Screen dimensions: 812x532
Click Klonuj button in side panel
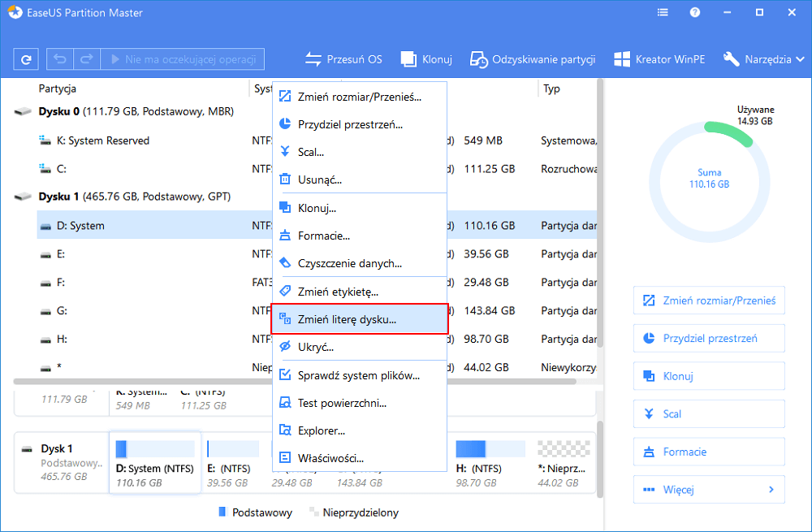point(709,376)
